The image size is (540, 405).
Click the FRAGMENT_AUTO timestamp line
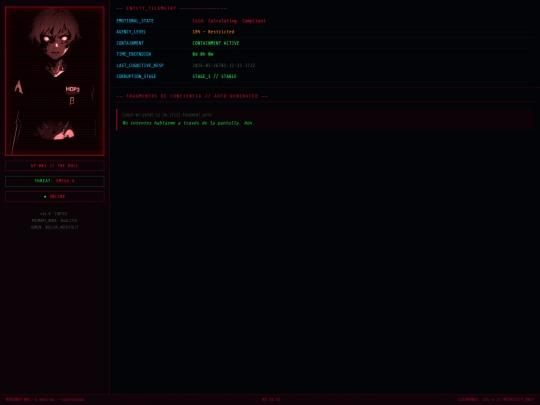167,115
